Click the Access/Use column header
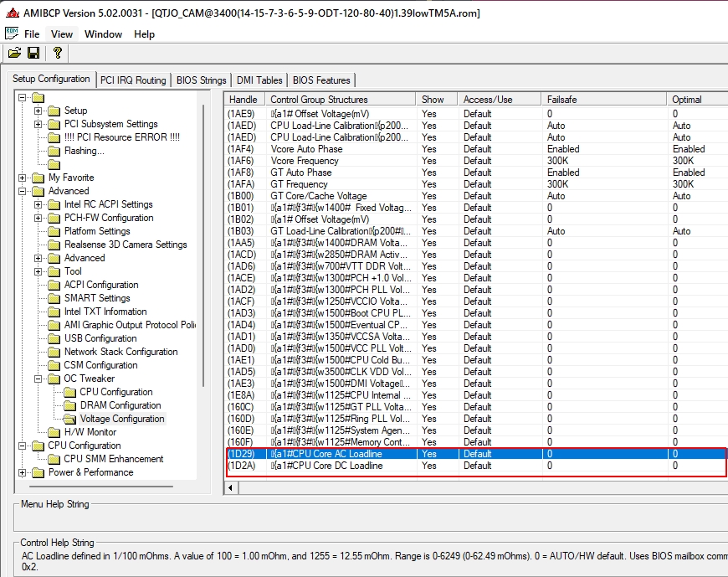The image size is (728, 577). pyautogui.click(x=500, y=100)
